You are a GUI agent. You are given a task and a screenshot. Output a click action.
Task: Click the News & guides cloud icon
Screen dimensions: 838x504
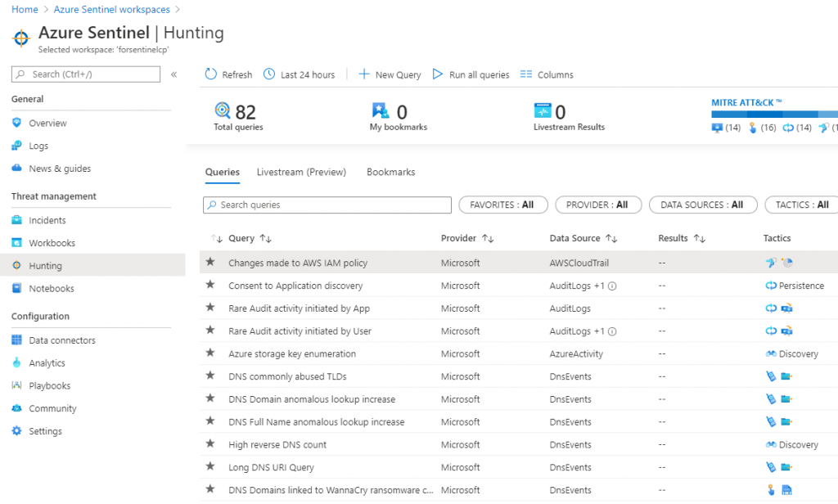click(x=16, y=168)
